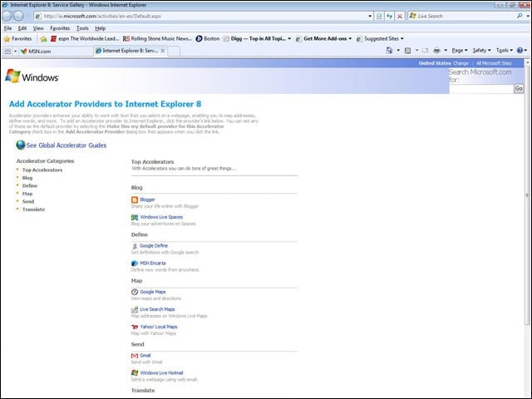The image size is (532, 399).
Task: Click the Live Search input box
Action: click(465, 16)
